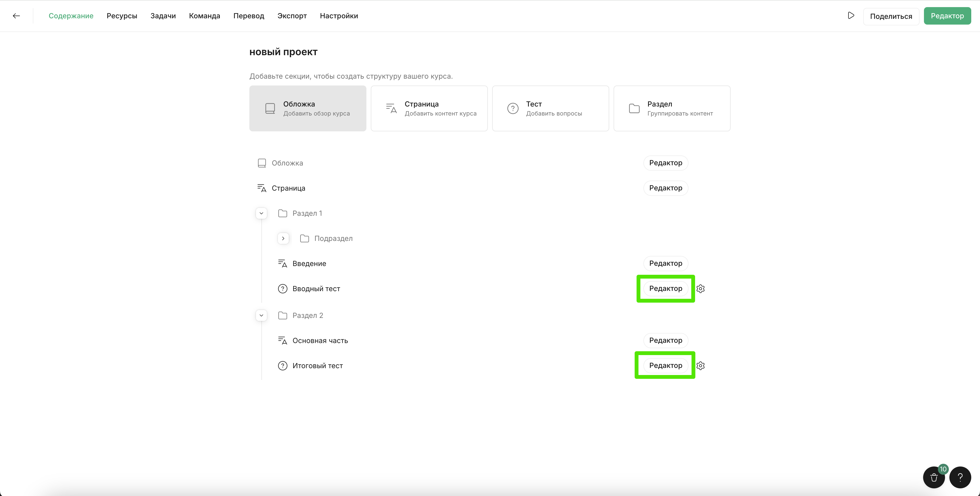Viewport: 980px width, 496px height.
Task: Collapse the Раздел 2 folder
Action: [261, 315]
